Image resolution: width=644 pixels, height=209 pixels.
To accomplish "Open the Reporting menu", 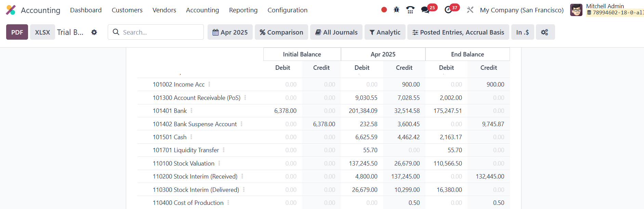I will point(243,10).
